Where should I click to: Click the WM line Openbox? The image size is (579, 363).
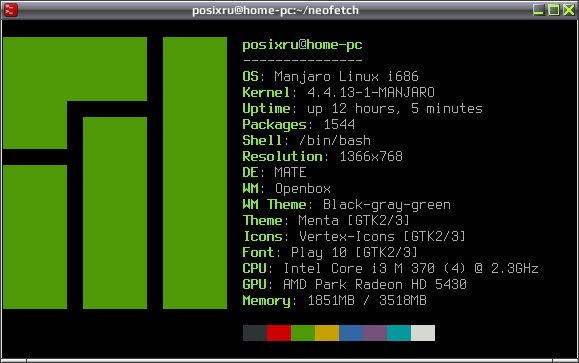287,189
